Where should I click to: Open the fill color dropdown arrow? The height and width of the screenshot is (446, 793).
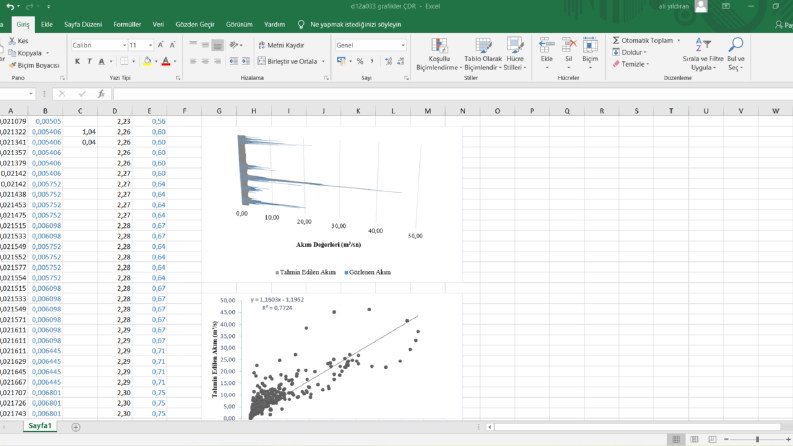coord(156,61)
